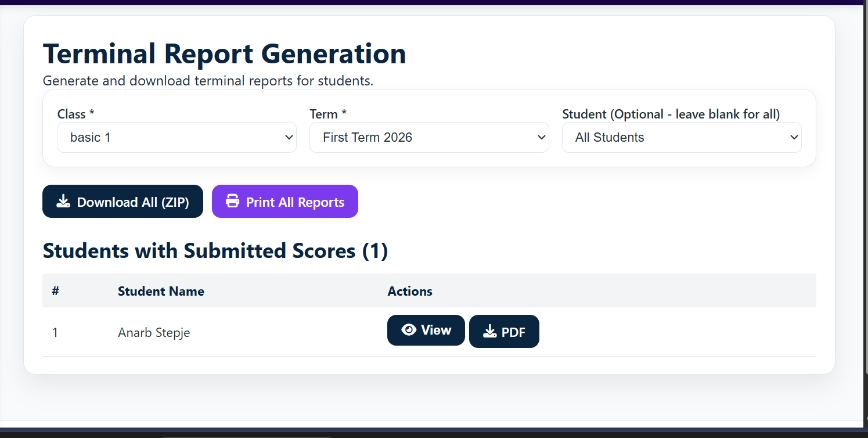Expand the Class selector via its chevron

[289, 137]
